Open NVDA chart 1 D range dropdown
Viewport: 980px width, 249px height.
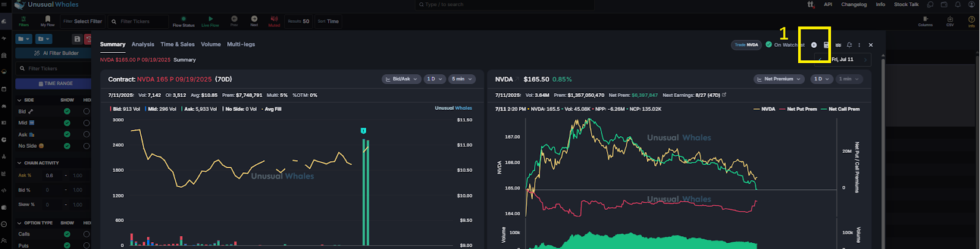point(821,79)
